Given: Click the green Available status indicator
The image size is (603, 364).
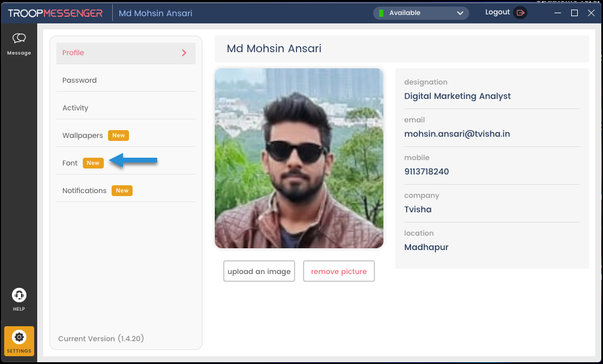Looking at the screenshot, I should point(381,13).
